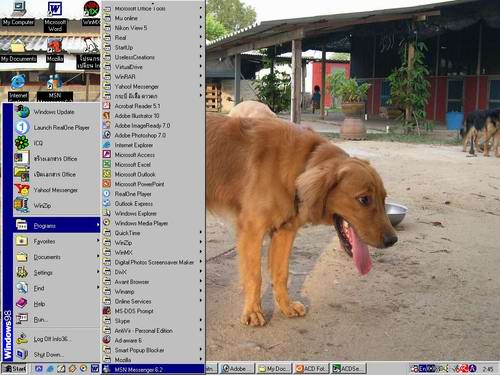Open AntiVir Personal Edition folder
Screen dimensions: 500x375
(x=153, y=331)
